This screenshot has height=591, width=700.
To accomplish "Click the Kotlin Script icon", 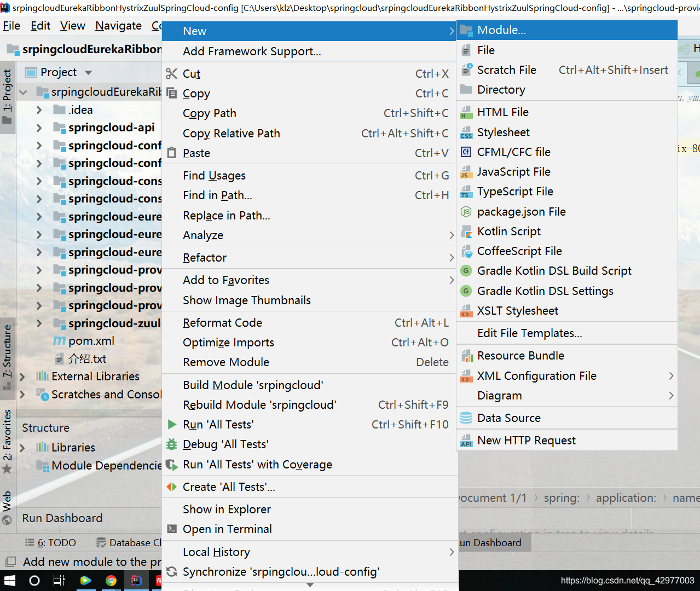I will (x=466, y=231).
